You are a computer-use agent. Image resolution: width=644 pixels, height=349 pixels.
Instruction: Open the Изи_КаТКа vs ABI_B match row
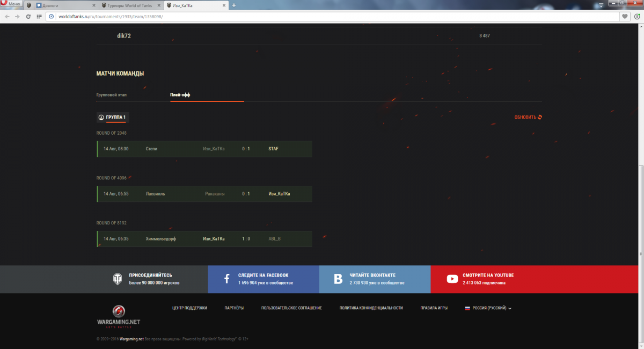pyautogui.click(x=204, y=239)
